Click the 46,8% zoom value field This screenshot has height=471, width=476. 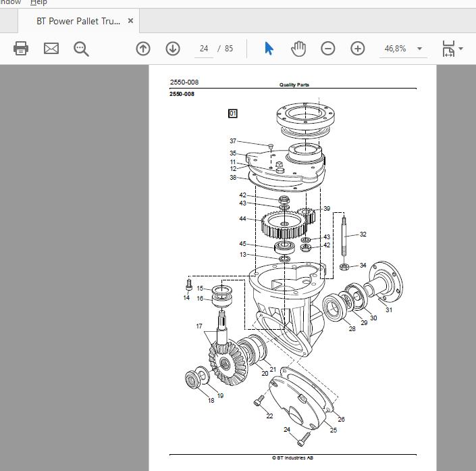pos(395,49)
